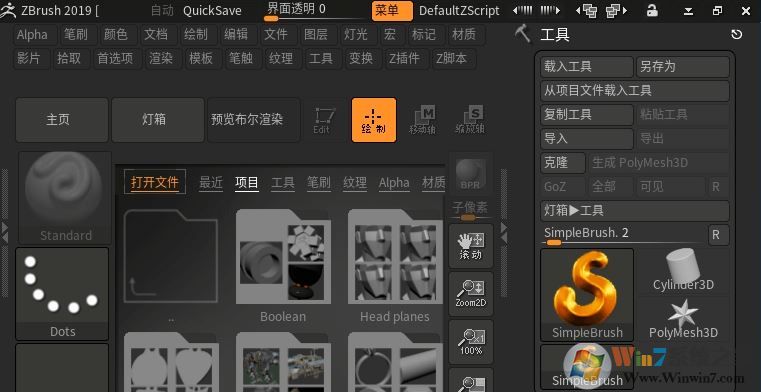761x392 pixels.
Task: Click 从项目文件载入工具 button
Action: pos(635,91)
